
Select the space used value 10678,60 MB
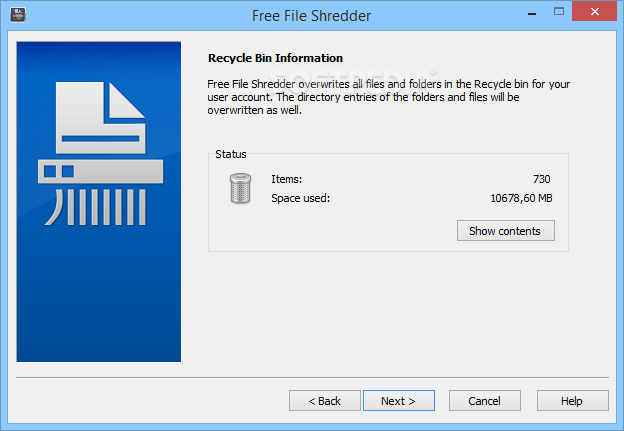pyautogui.click(x=521, y=198)
